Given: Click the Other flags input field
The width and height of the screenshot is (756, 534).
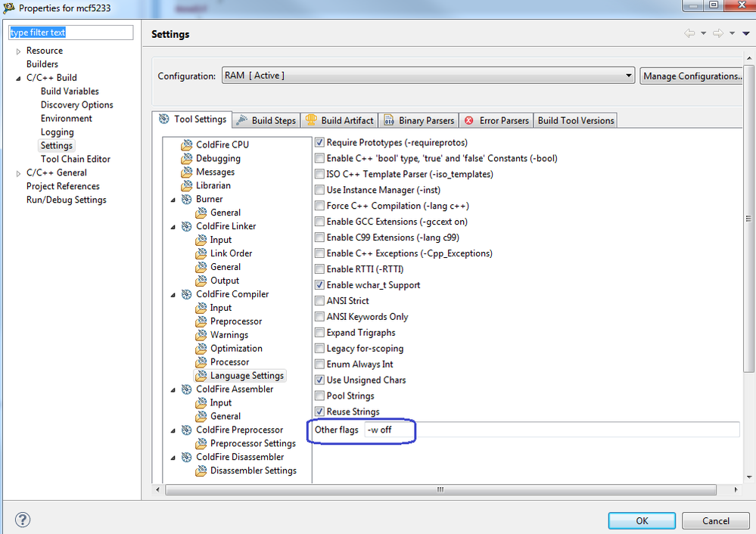Looking at the screenshot, I should [x=552, y=430].
